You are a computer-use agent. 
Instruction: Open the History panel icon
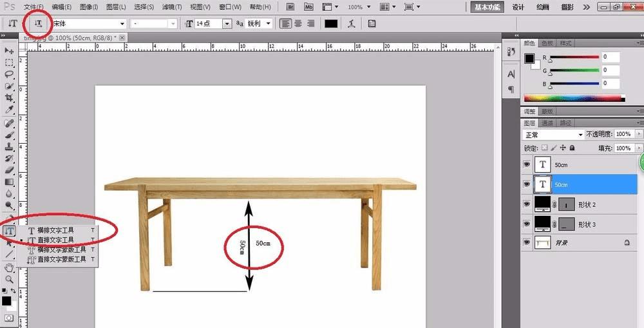511,52
